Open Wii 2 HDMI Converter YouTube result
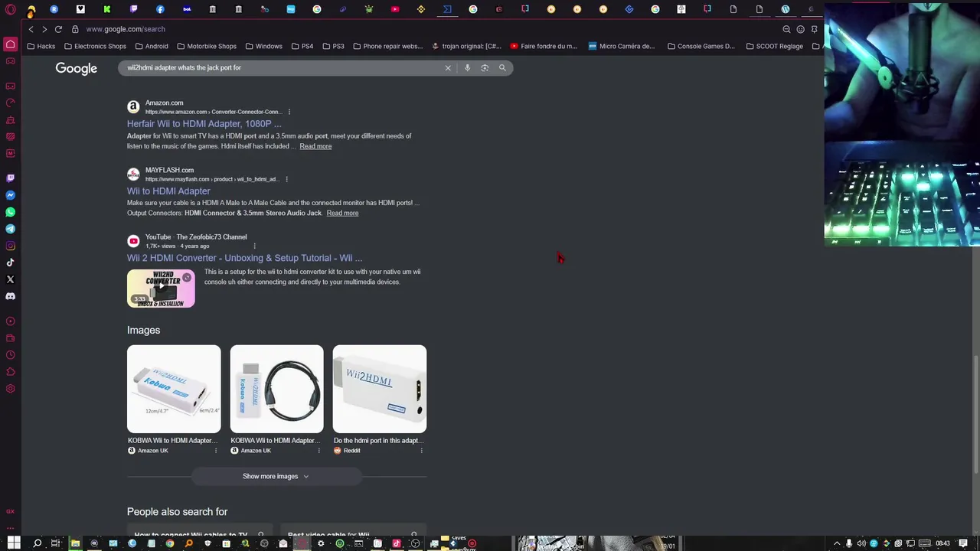Viewport: 980px width, 551px height. (x=244, y=258)
